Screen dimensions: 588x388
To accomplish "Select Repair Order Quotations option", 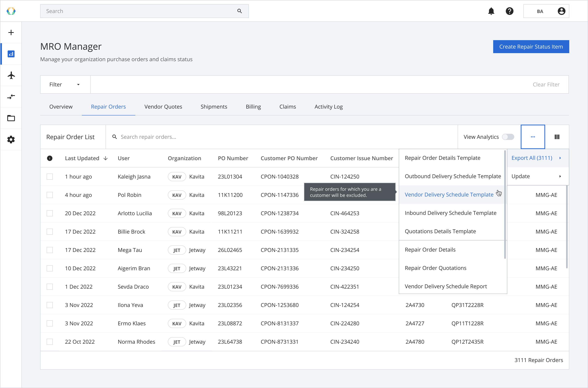I will [452, 268].
